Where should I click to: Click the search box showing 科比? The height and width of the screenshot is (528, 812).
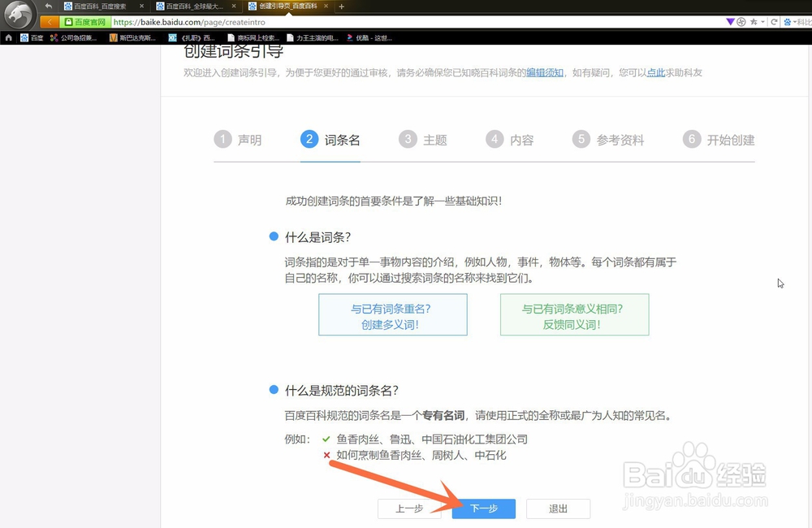[x=804, y=22]
